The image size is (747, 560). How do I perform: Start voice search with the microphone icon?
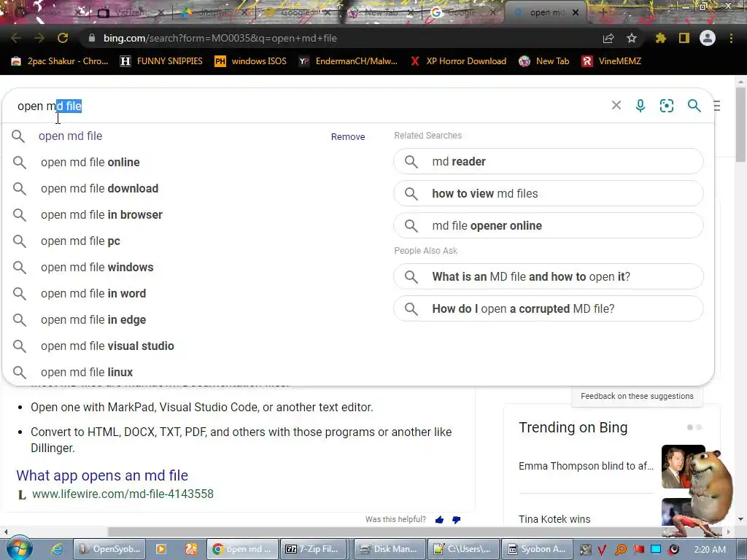[640, 105]
